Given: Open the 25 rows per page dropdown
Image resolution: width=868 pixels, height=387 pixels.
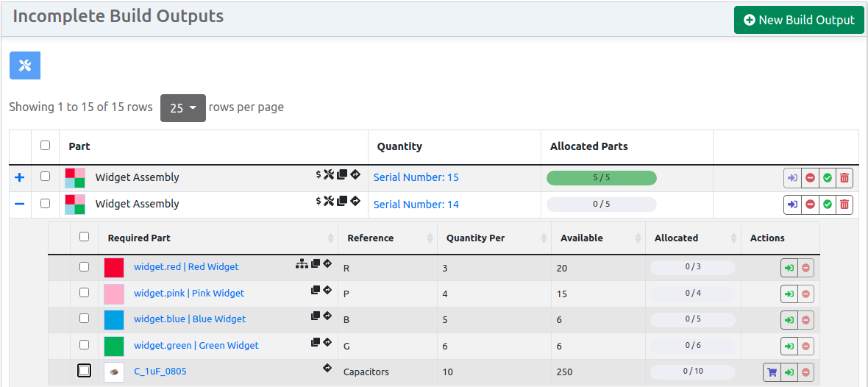Looking at the screenshot, I should (x=183, y=108).
